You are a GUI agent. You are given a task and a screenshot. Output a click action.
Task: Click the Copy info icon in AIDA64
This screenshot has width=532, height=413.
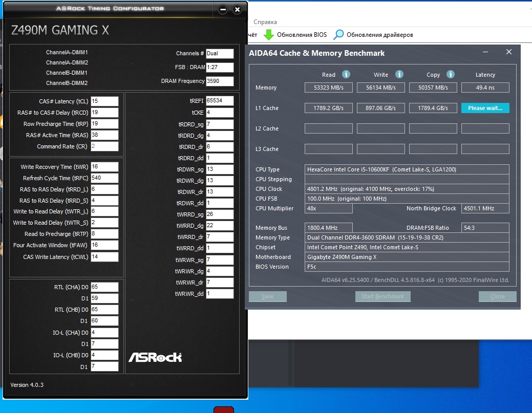[x=450, y=74]
